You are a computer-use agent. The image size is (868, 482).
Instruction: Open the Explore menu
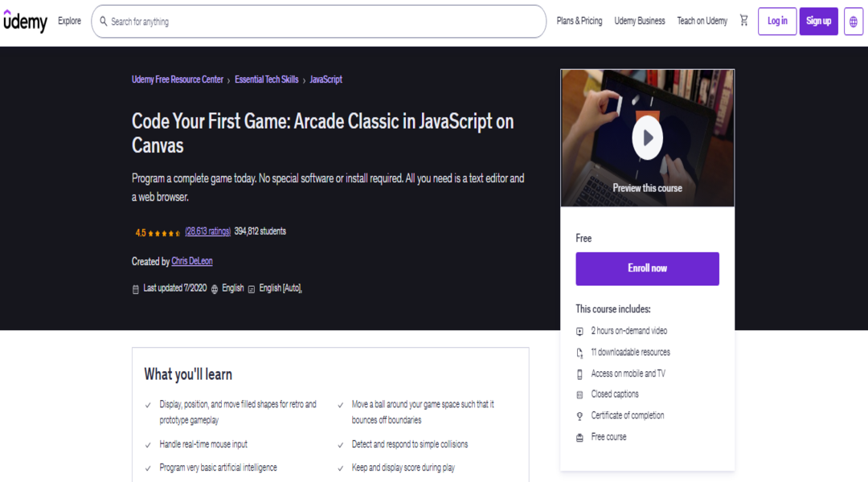(x=69, y=21)
